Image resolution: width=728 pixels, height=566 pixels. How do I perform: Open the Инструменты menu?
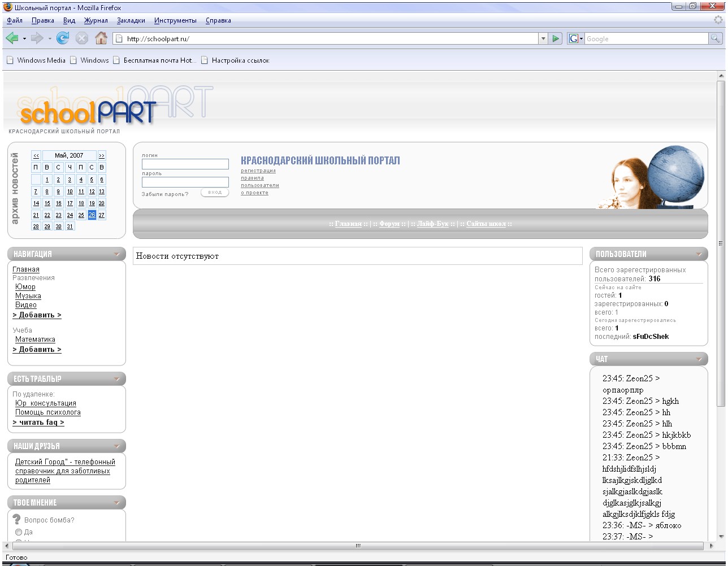click(x=175, y=20)
